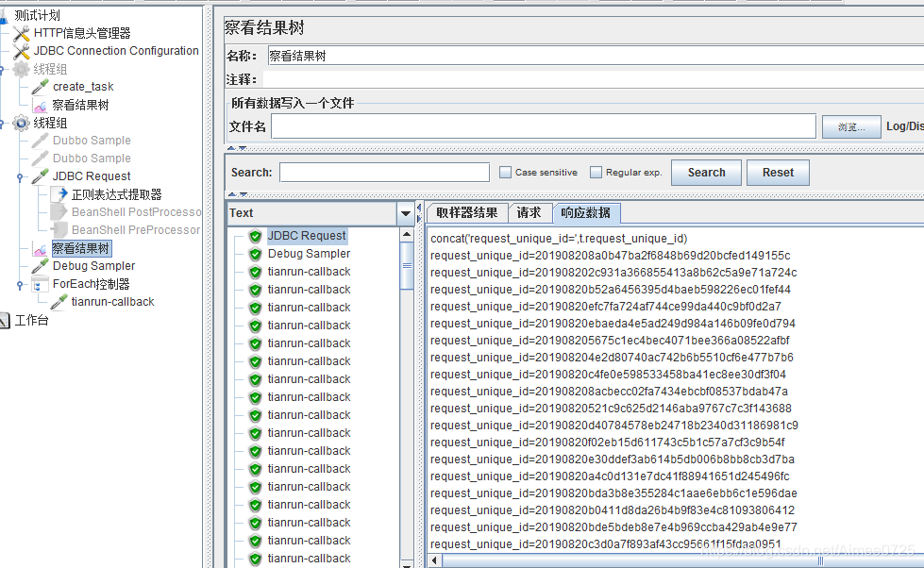Click the Reset button

click(778, 173)
